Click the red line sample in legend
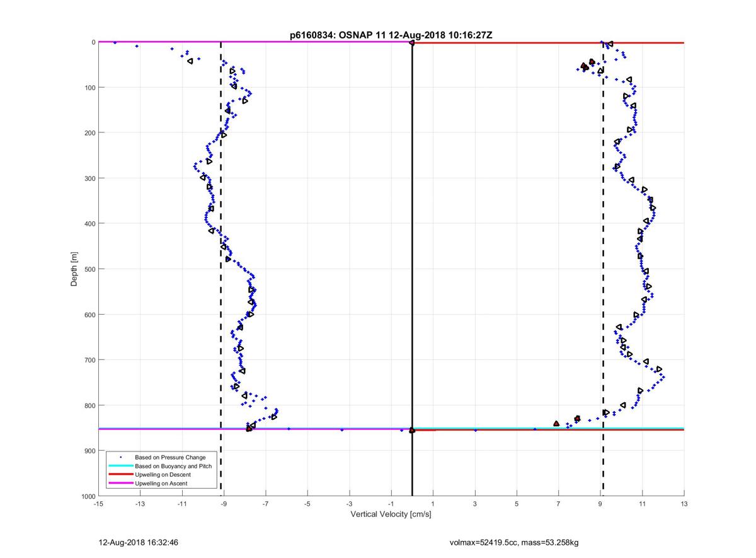756x558 pixels. click(120, 475)
